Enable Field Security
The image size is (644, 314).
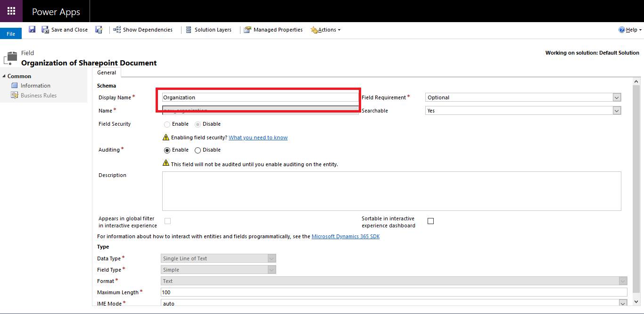tap(167, 124)
